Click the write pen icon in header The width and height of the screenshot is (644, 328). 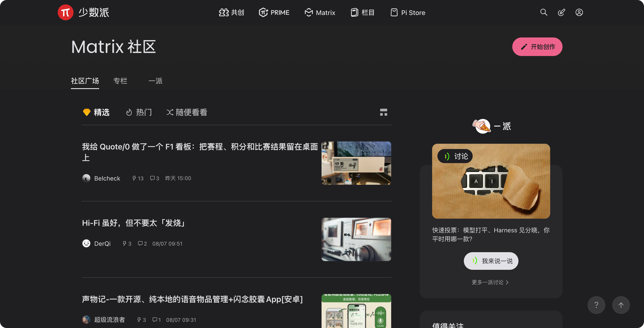click(x=561, y=12)
